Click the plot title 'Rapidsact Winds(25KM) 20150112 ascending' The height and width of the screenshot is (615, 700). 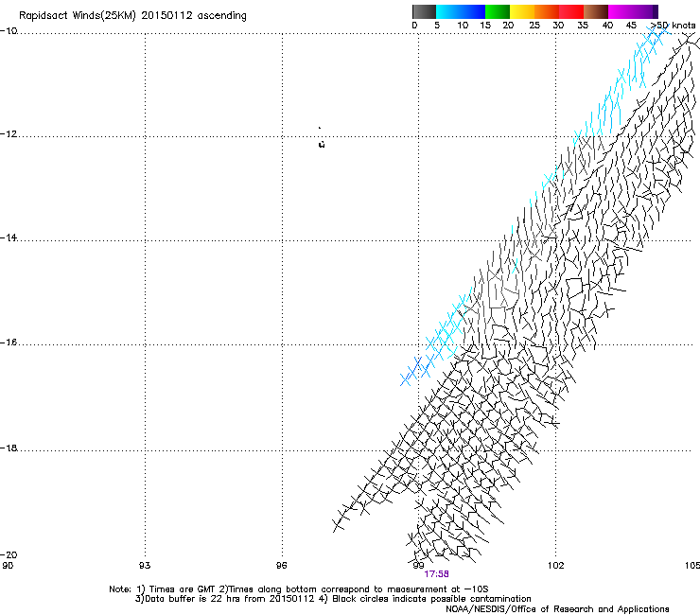132,16
